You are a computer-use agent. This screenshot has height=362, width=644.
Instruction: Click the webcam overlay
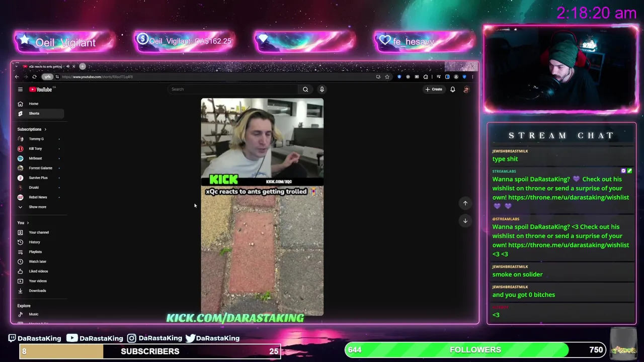tap(561, 69)
